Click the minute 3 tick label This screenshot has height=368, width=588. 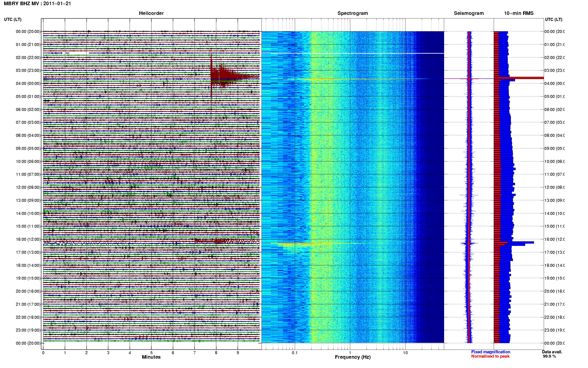(x=108, y=353)
